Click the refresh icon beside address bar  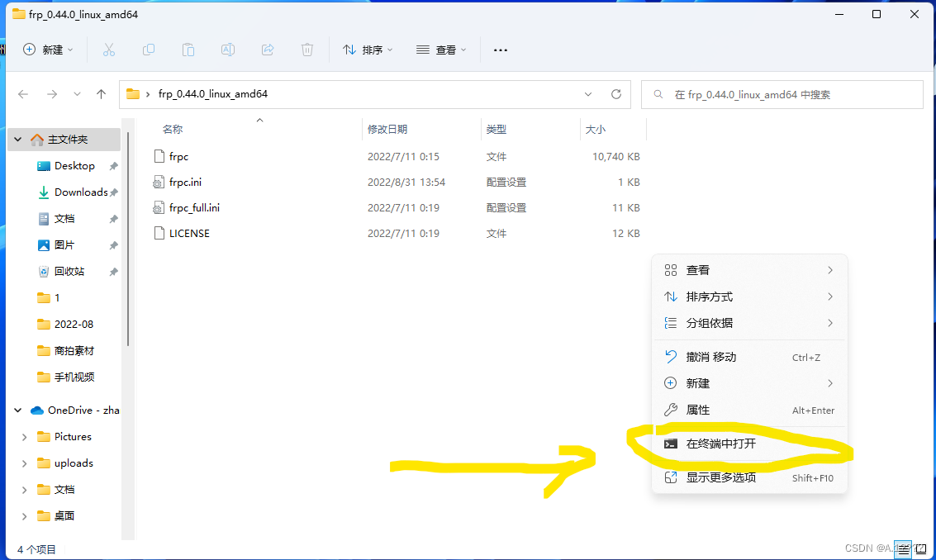click(616, 94)
